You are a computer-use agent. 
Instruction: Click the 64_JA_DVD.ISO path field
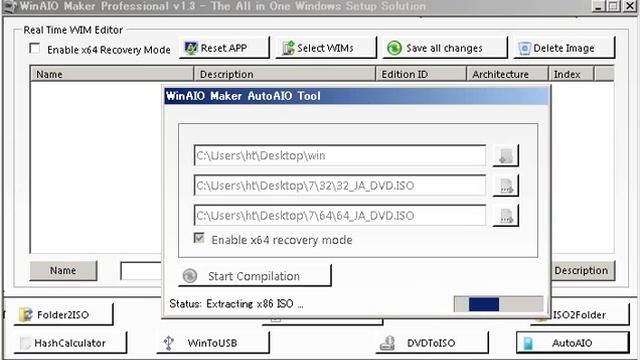pyautogui.click(x=340, y=215)
